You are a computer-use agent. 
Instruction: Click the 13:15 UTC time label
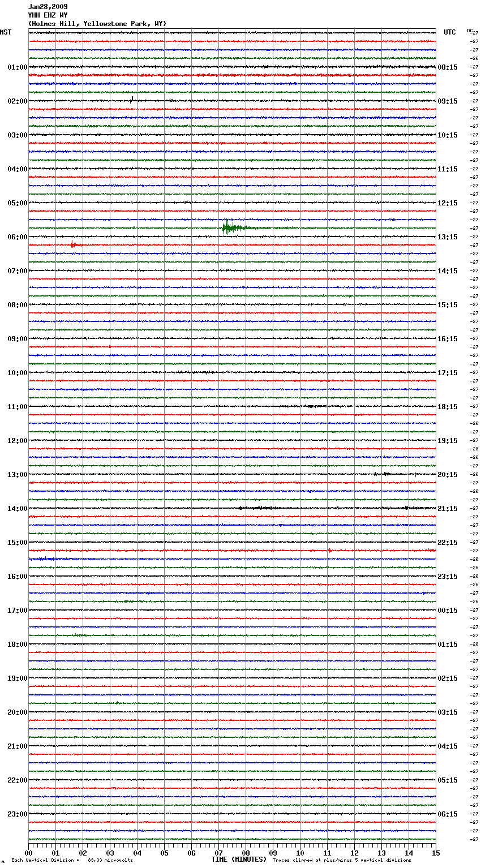[x=448, y=237]
